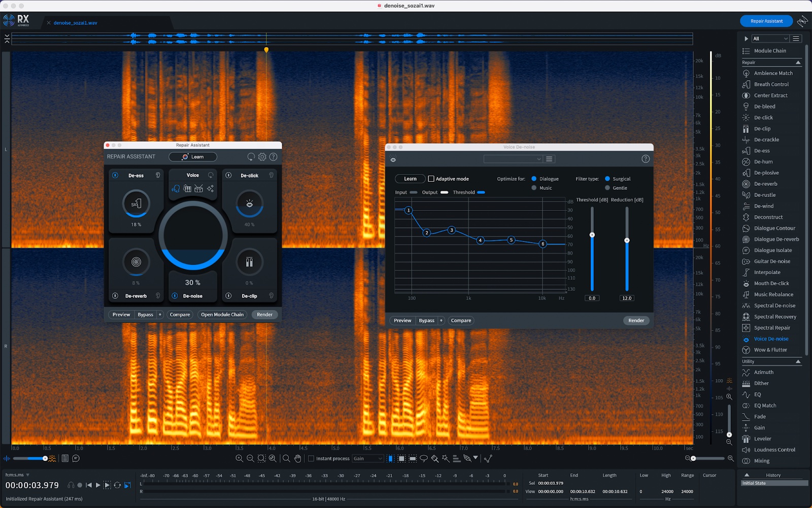Click Rewind to start button

point(89,485)
